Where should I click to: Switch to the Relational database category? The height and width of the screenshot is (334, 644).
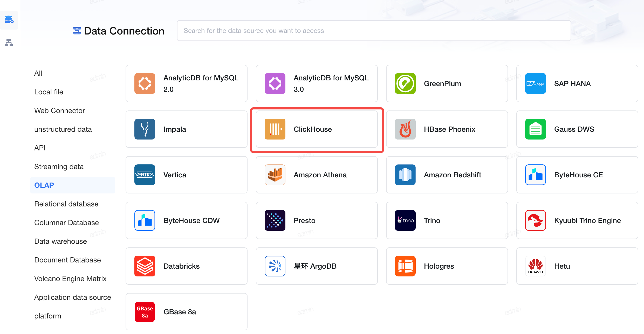click(x=66, y=204)
